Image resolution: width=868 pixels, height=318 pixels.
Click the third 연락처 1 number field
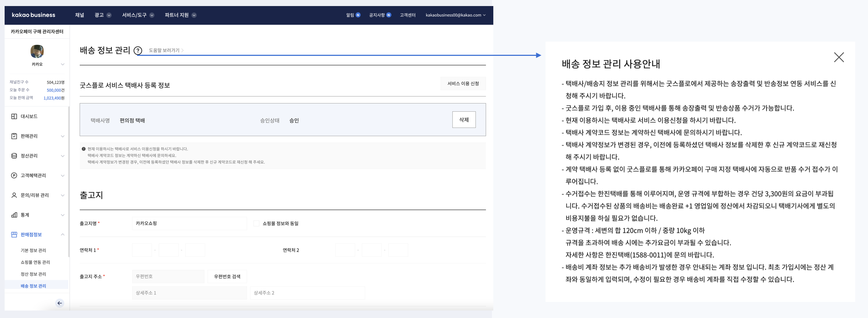tap(195, 250)
